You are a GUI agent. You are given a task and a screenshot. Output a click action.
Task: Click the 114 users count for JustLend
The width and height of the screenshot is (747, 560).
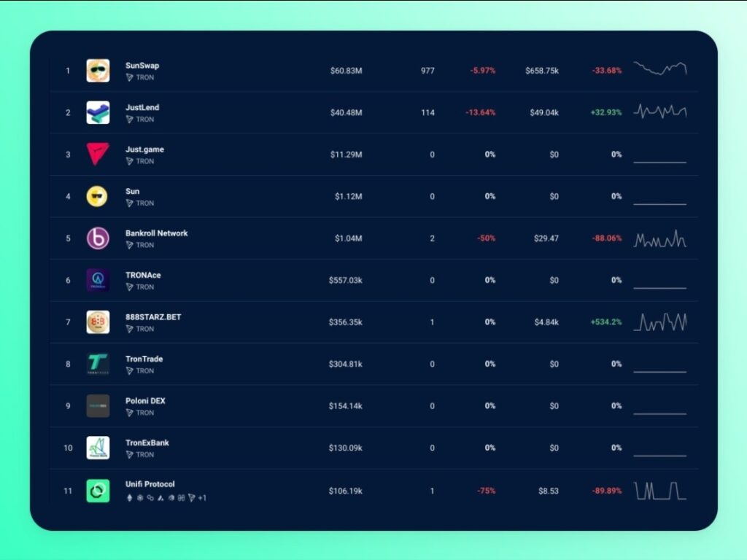click(x=427, y=112)
